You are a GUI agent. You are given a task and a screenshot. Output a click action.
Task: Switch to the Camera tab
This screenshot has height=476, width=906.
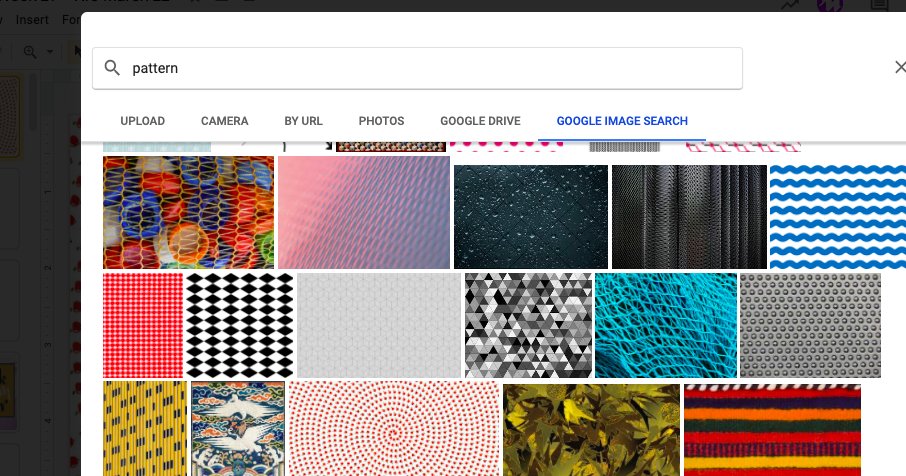coord(225,121)
